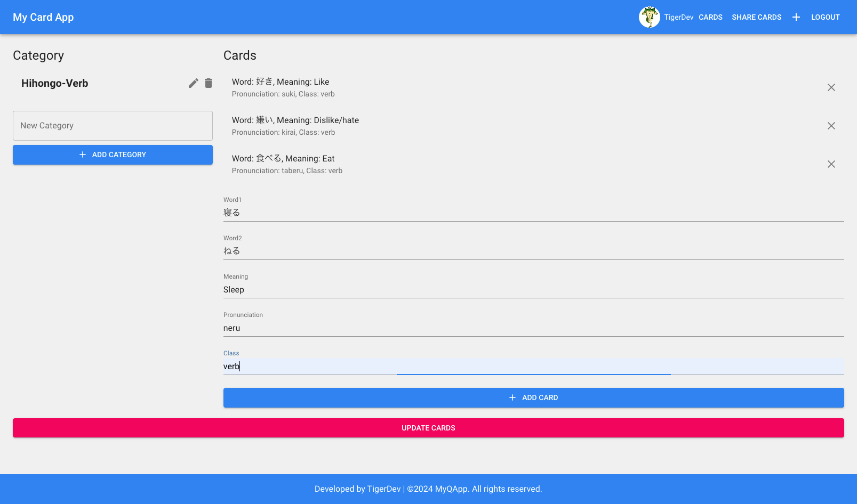Remove the card for 食べる
The width and height of the screenshot is (857, 504).
(831, 164)
